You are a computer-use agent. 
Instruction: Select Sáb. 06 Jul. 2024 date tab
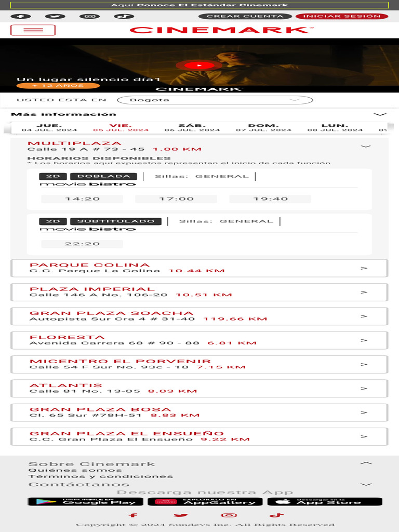tap(192, 128)
